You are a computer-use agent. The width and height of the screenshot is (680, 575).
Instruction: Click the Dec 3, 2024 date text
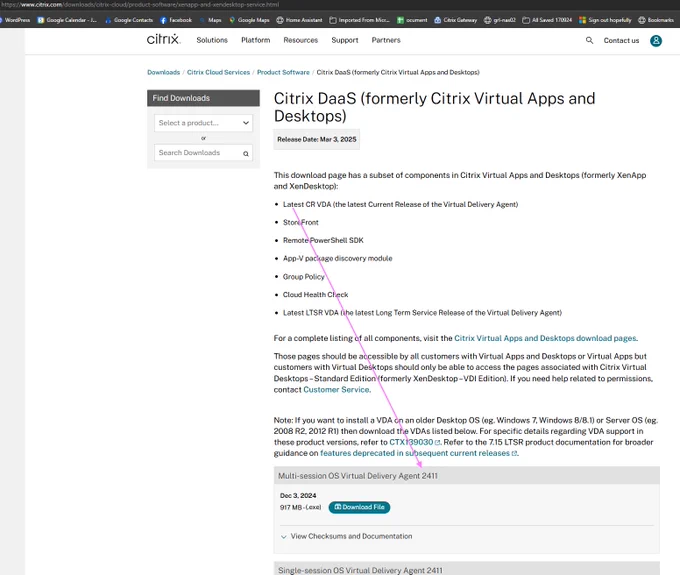coord(298,496)
